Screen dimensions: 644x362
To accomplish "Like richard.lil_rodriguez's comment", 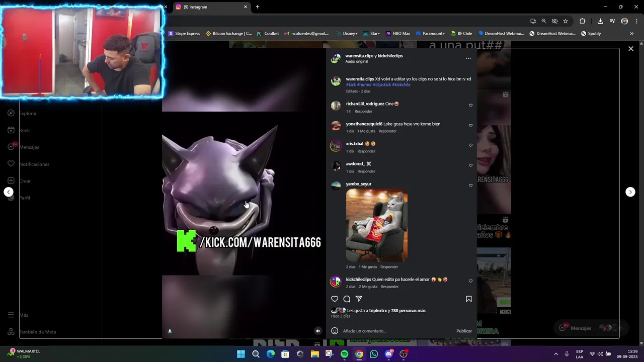I will pyautogui.click(x=470, y=106).
